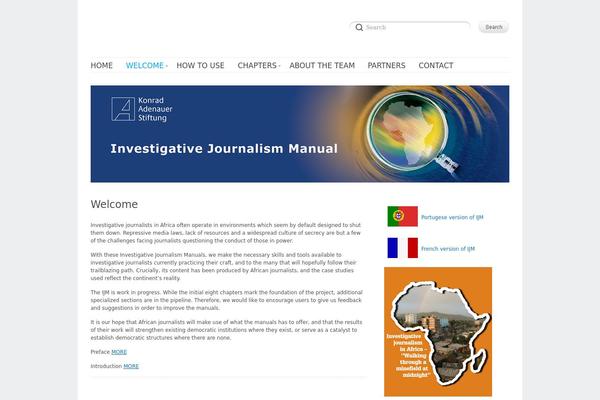
Task: Click the Africa magnifying glass banner graphic
Action: [x=411, y=132]
